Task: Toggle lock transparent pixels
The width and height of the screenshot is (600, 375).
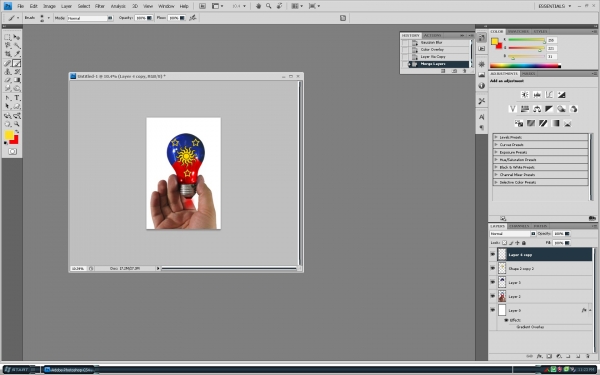Action: tap(504, 243)
